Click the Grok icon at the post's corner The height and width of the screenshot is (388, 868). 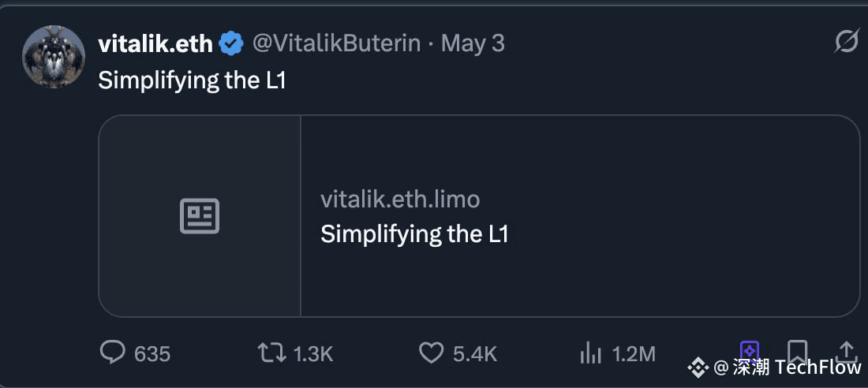click(846, 42)
